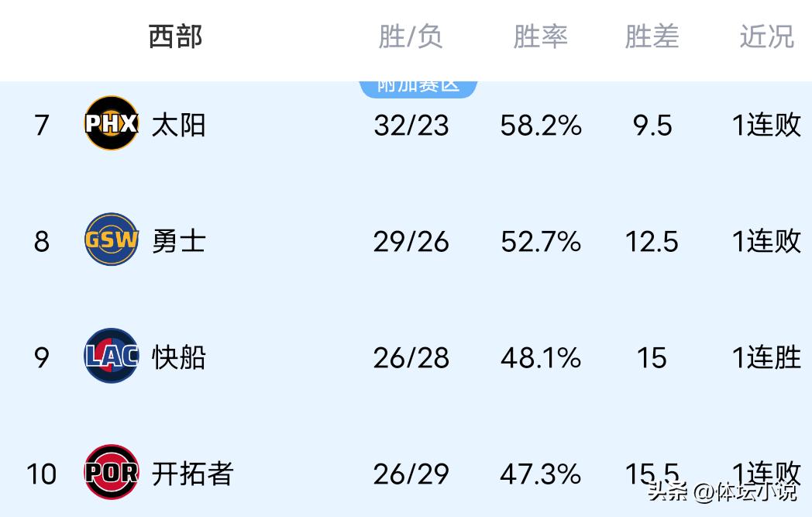The image size is (812, 517).
Task: Click the Suns 32/23 record
Action: [411, 125]
